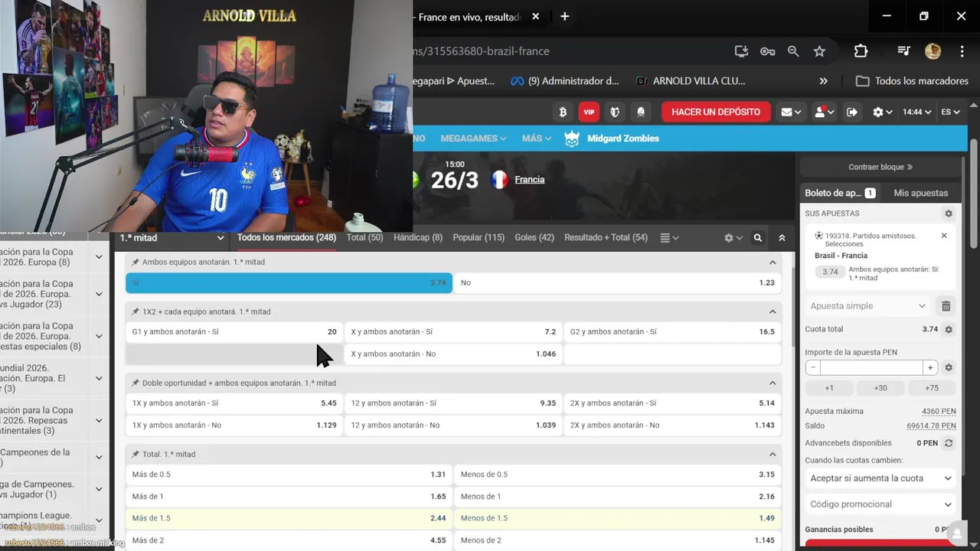
Task: Click the Midgard Zombies skull icon
Action: 572,139
